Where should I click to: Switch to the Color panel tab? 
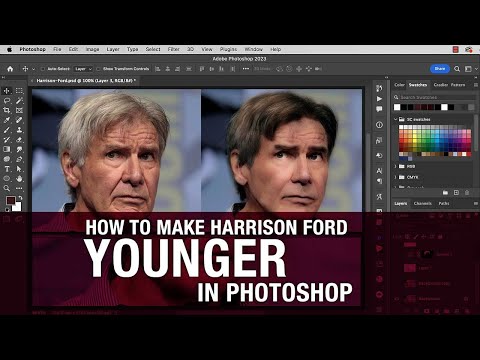(399, 85)
